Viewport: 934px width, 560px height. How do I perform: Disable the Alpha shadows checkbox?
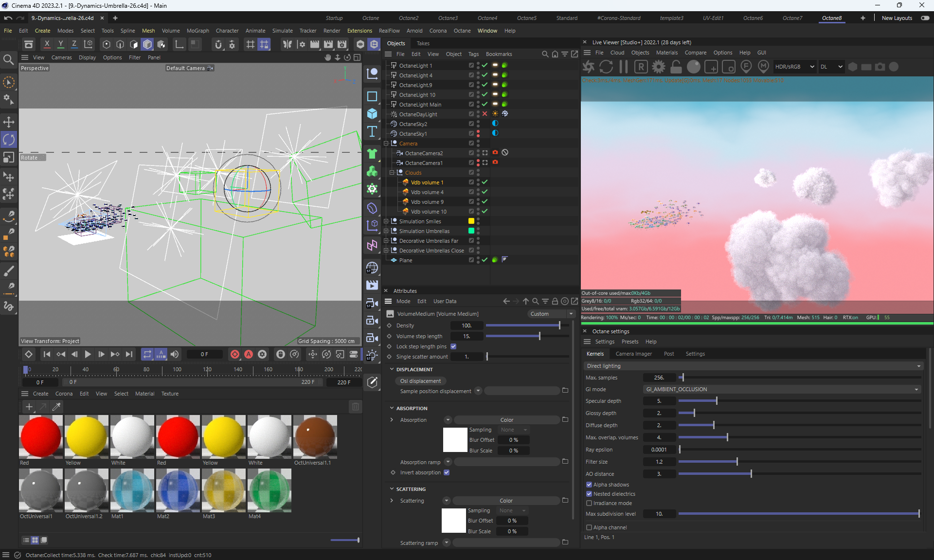(589, 485)
